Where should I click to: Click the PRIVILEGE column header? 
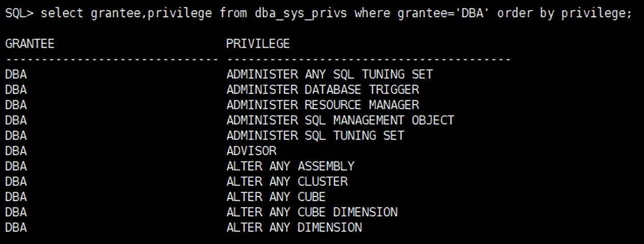point(258,44)
